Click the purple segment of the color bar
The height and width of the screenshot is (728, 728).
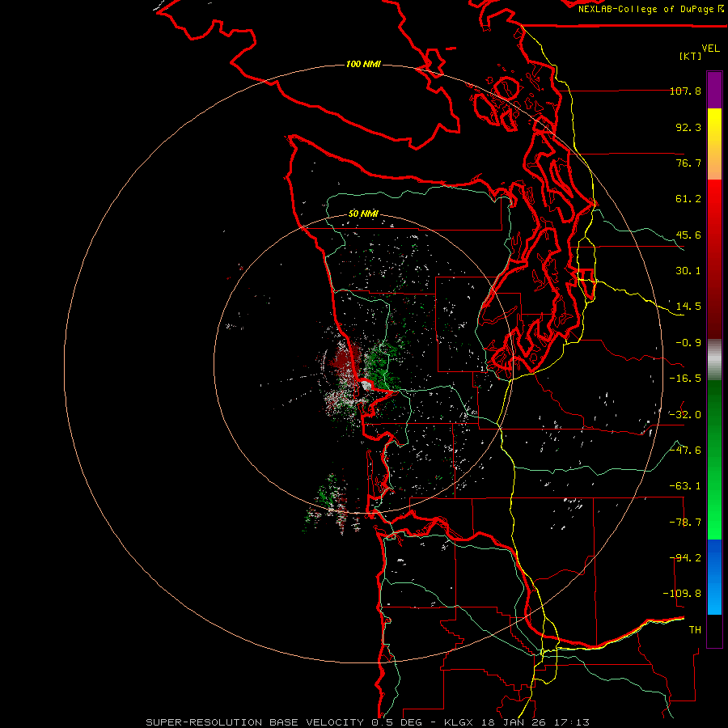(x=714, y=90)
